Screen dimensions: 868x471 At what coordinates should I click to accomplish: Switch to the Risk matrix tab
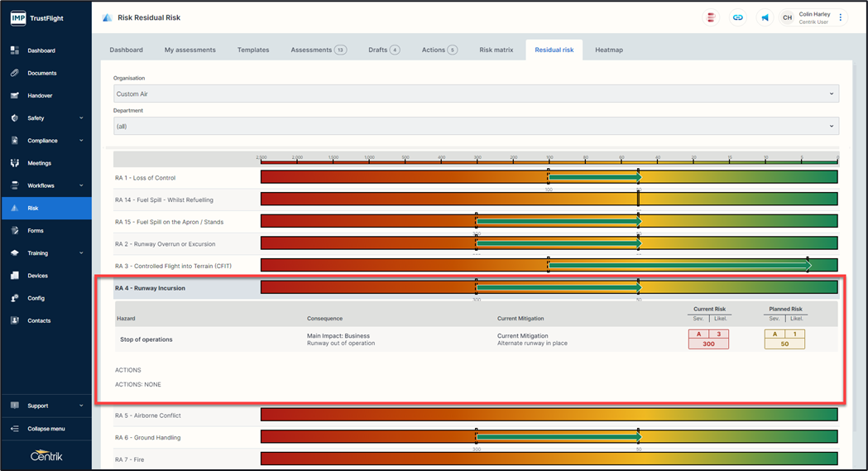496,50
